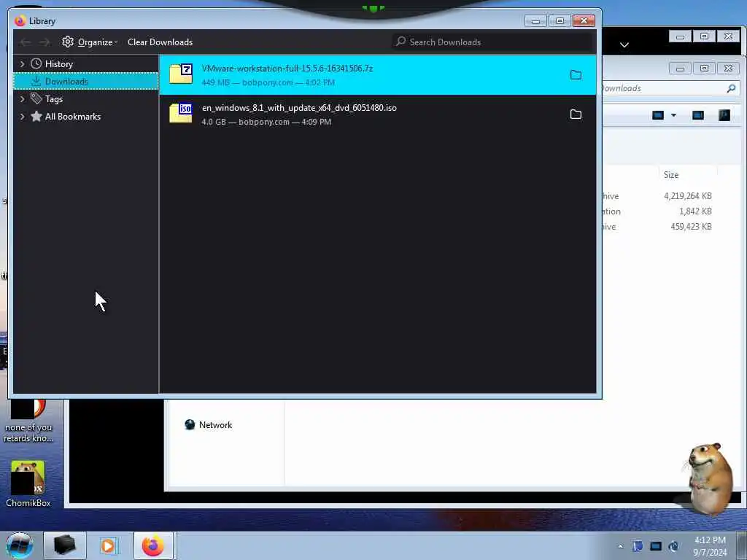Show hidden tray icons arrow

pos(620,547)
